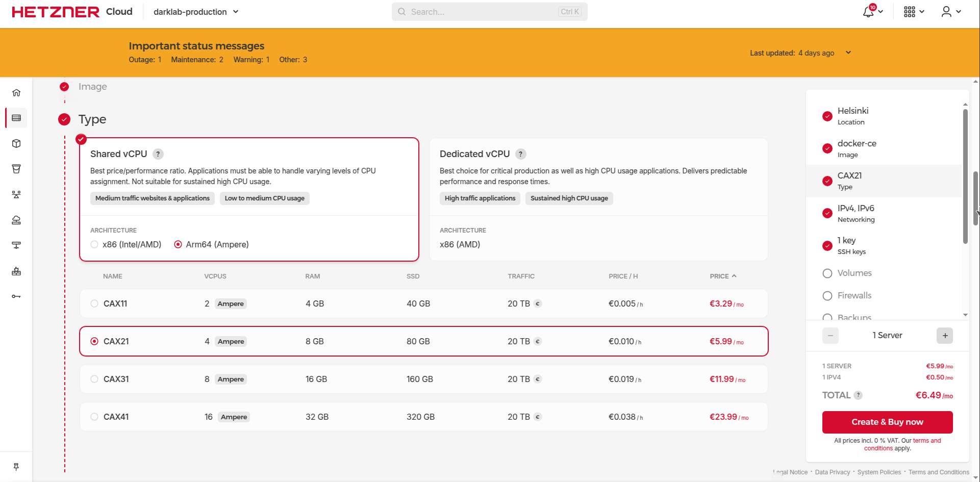Click the Image step checkmark icon
This screenshot has width=980, height=482.
coord(64,87)
